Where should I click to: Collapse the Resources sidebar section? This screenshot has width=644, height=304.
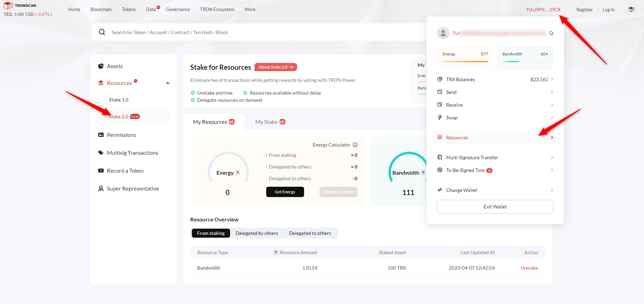click(x=168, y=83)
